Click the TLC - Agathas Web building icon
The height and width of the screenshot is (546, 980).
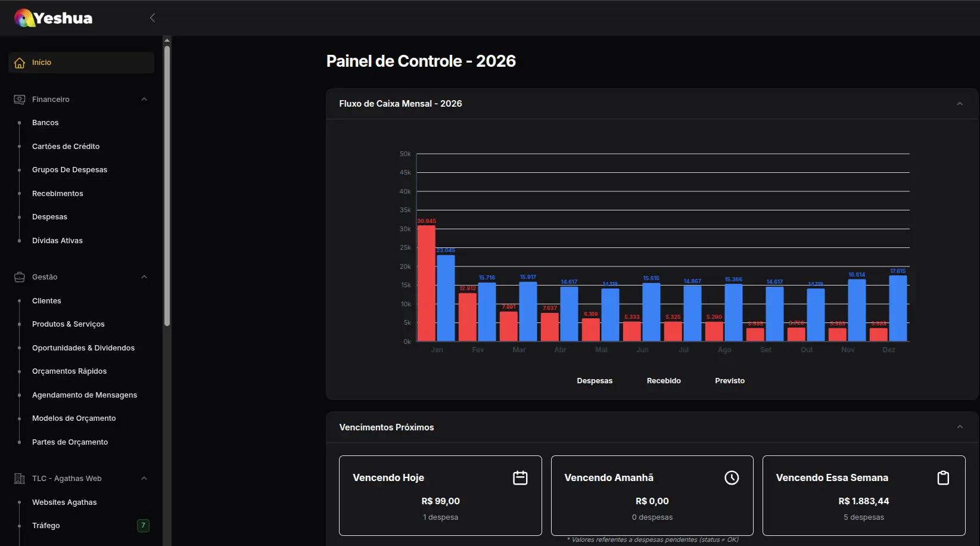(20, 479)
